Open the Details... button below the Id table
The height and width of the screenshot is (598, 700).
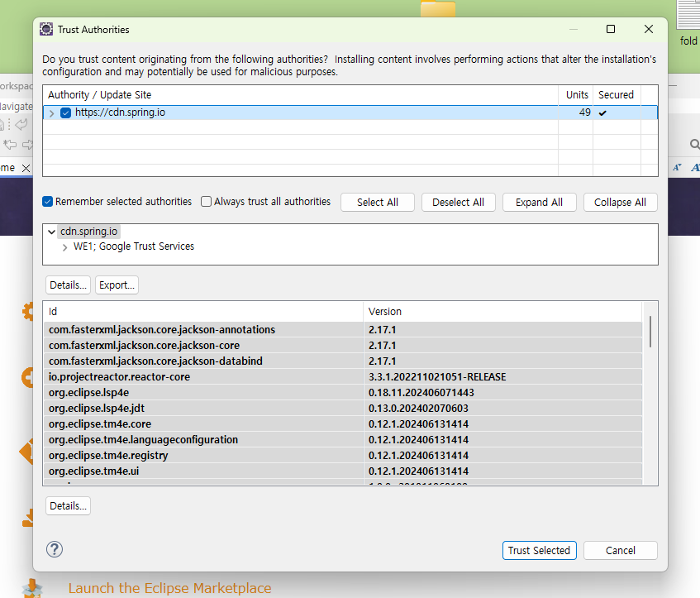coord(68,506)
